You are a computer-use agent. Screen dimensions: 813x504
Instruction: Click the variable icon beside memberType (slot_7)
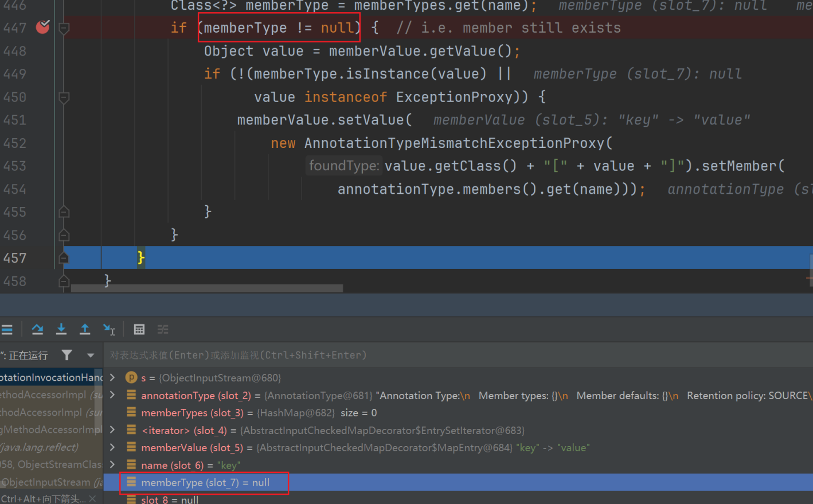131,482
